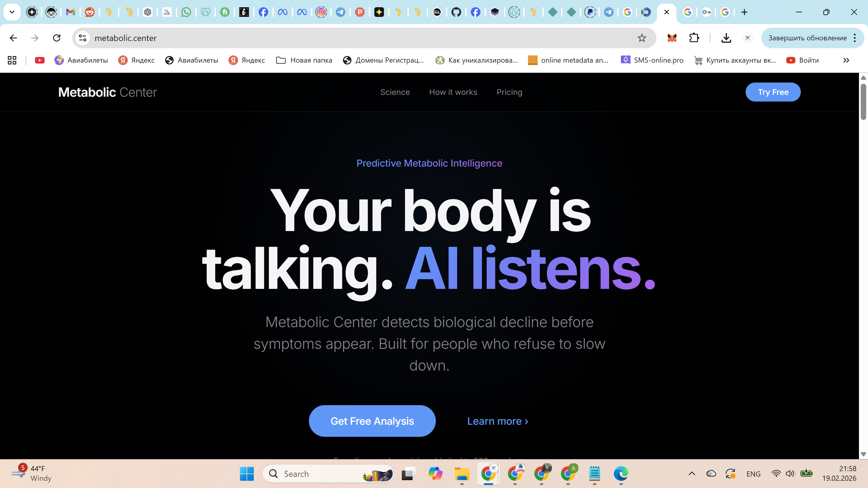Viewport: 868px width, 488px height.
Task: Reload the page
Action: coord(57,38)
